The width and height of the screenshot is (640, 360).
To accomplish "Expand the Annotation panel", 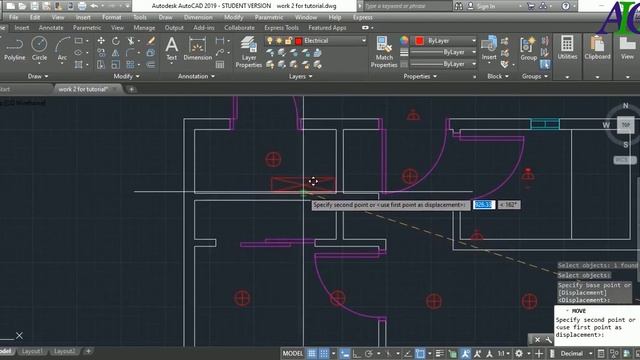I will pyautogui.click(x=196, y=76).
